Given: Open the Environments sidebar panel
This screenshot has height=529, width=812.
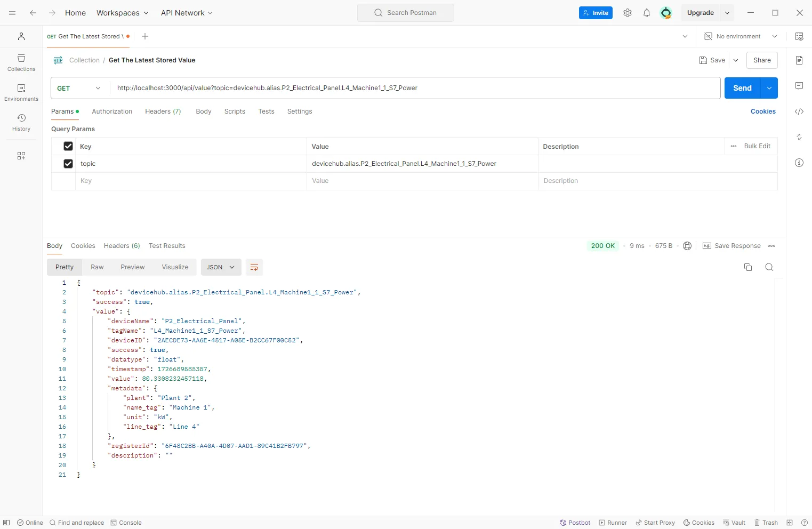Looking at the screenshot, I should pyautogui.click(x=21, y=92).
